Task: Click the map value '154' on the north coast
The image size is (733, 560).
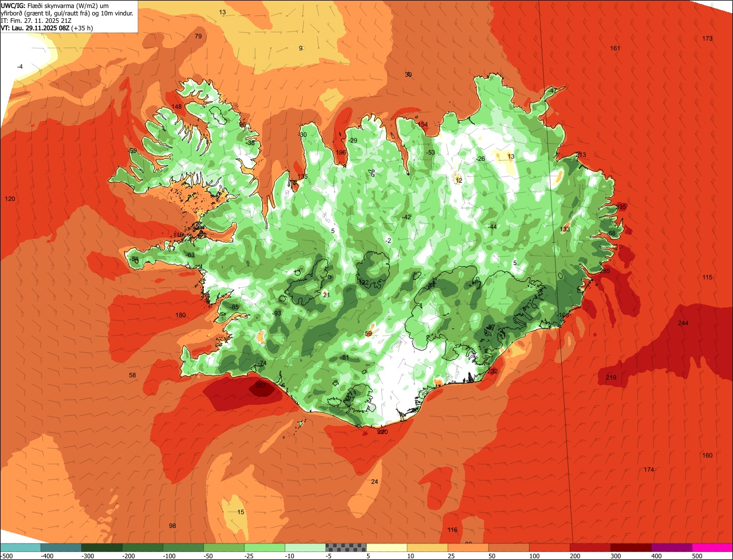Action: coord(423,124)
